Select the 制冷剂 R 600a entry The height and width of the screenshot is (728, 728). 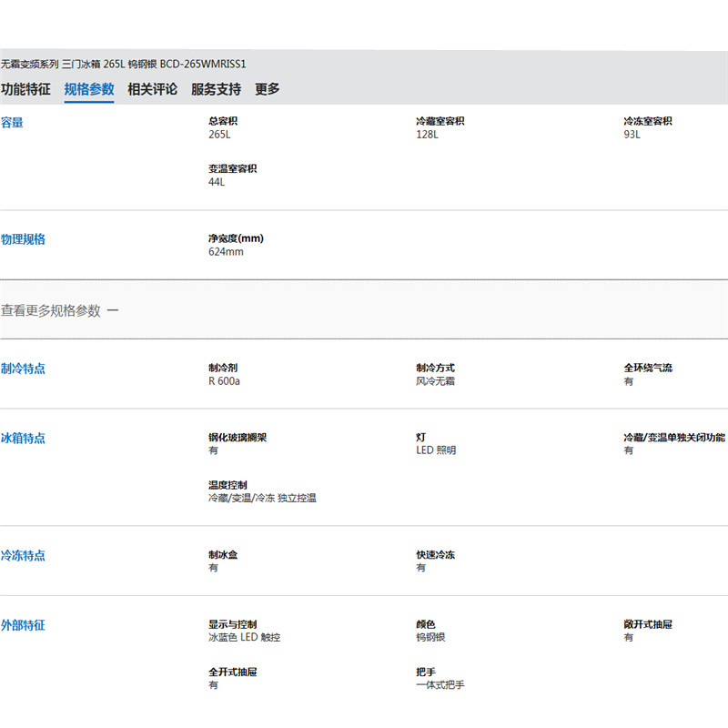[x=224, y=375]
